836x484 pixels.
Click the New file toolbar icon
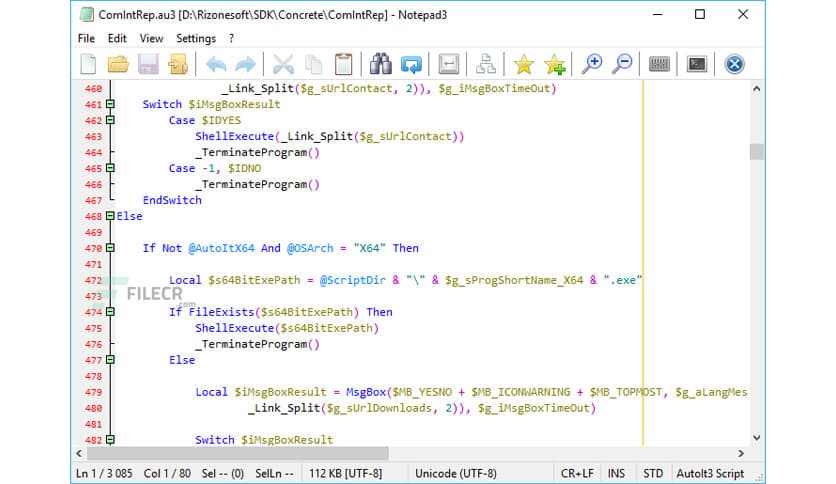89,64
